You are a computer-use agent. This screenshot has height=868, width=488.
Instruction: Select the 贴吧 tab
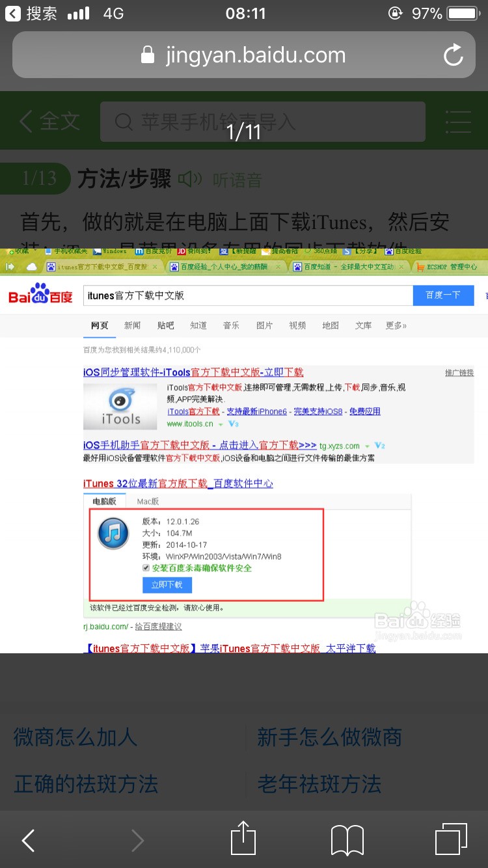(x=166, y=325)
